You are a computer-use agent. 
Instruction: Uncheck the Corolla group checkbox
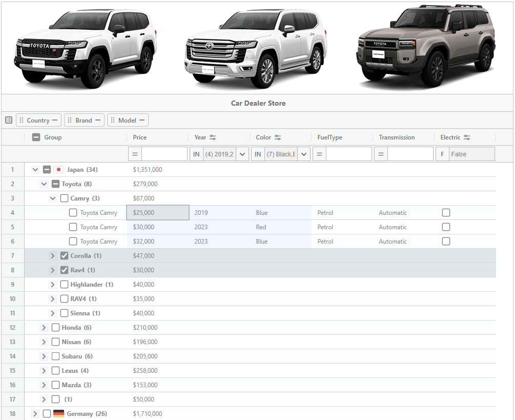coord(65,256)
